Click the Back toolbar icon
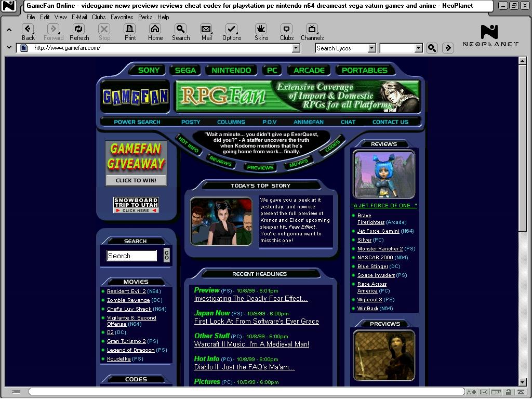532x399 pixels. [x=28, y=29]
